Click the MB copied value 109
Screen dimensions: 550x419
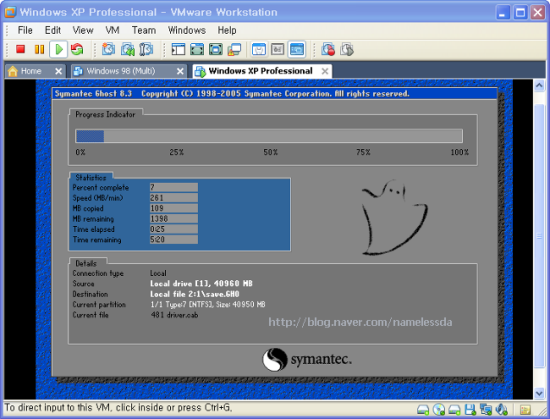pos(174,208)
